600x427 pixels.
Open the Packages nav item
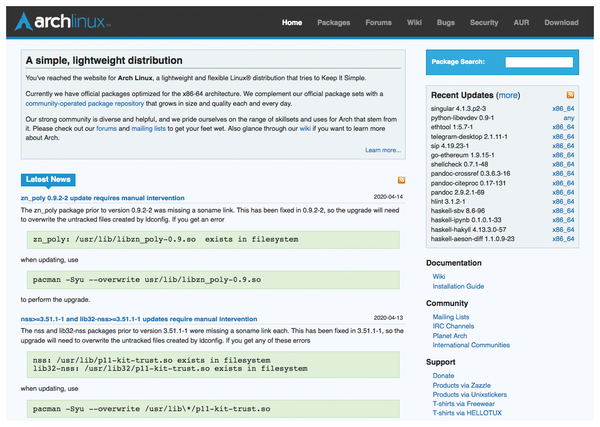(334, 23)
